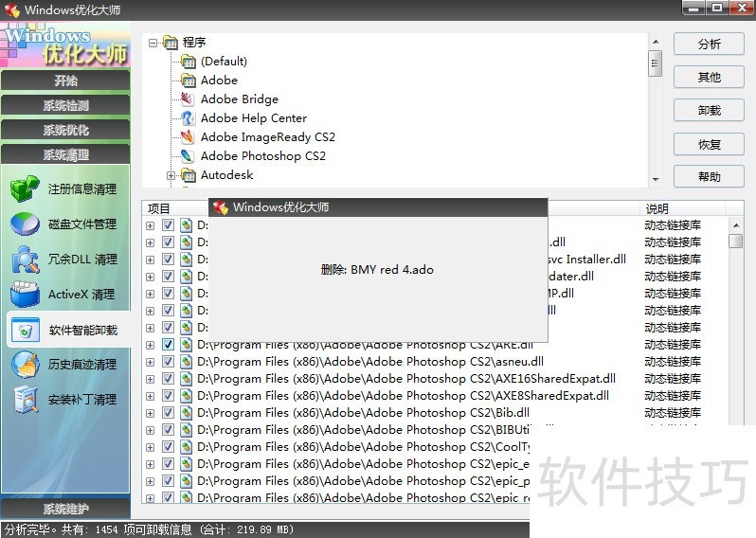
Task: Open 磁盘文件管理 disk file manager icon
Action: (x=25, y=224)
